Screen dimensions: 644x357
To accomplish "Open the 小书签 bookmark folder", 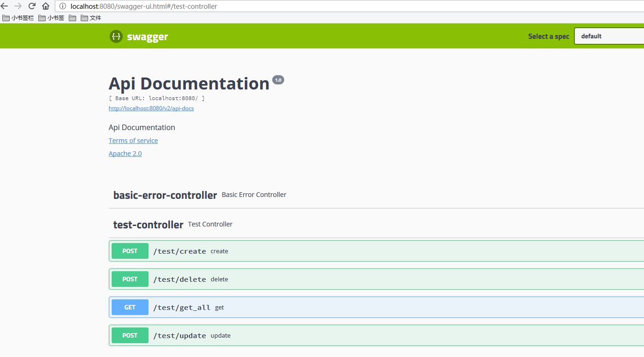I will (x=51, y=18).
